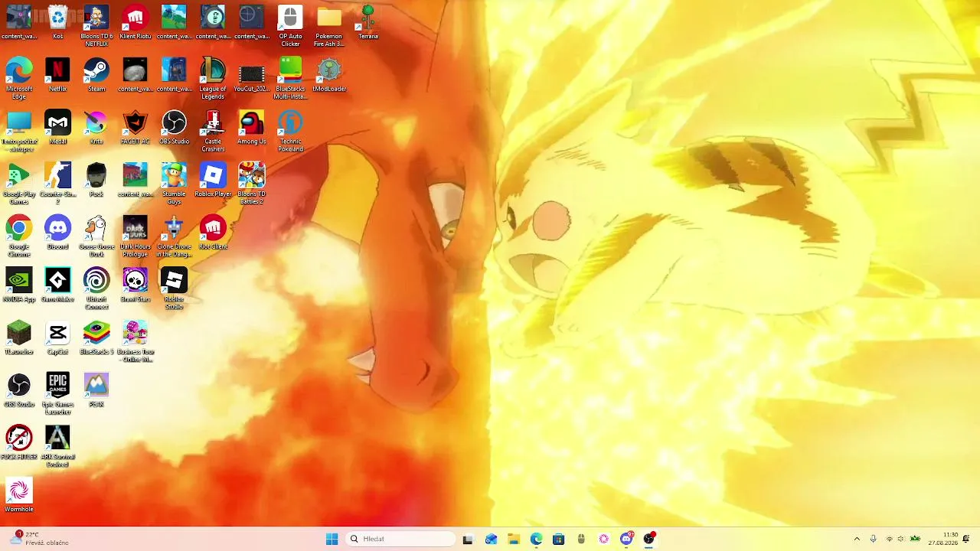Launch the Wormhole desktop shortcut
Screen dimensions: 980x551
19,496
